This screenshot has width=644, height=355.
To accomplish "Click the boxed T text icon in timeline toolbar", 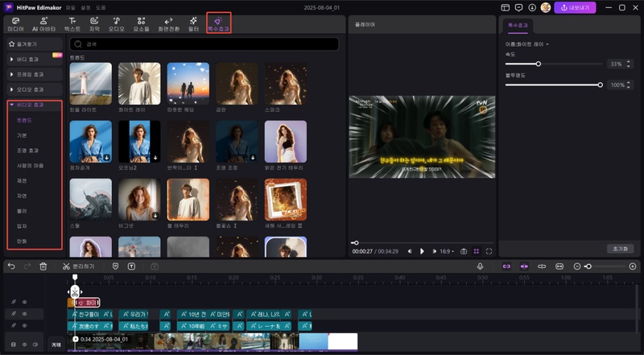I will (131, 266).
